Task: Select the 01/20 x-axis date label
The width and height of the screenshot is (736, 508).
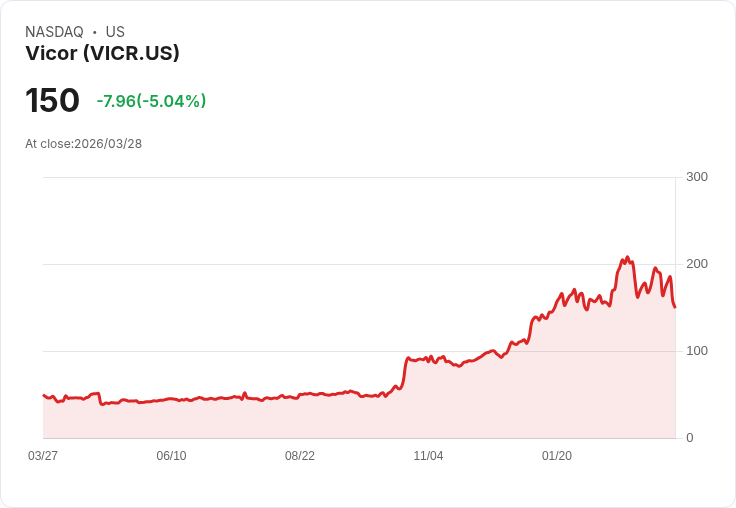Action: coord(557,456)
